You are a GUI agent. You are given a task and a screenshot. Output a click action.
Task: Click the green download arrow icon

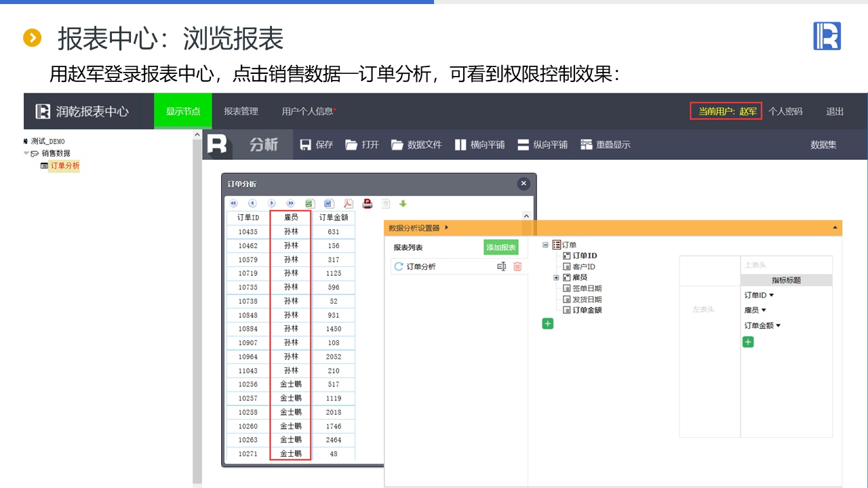coord(403,203)
